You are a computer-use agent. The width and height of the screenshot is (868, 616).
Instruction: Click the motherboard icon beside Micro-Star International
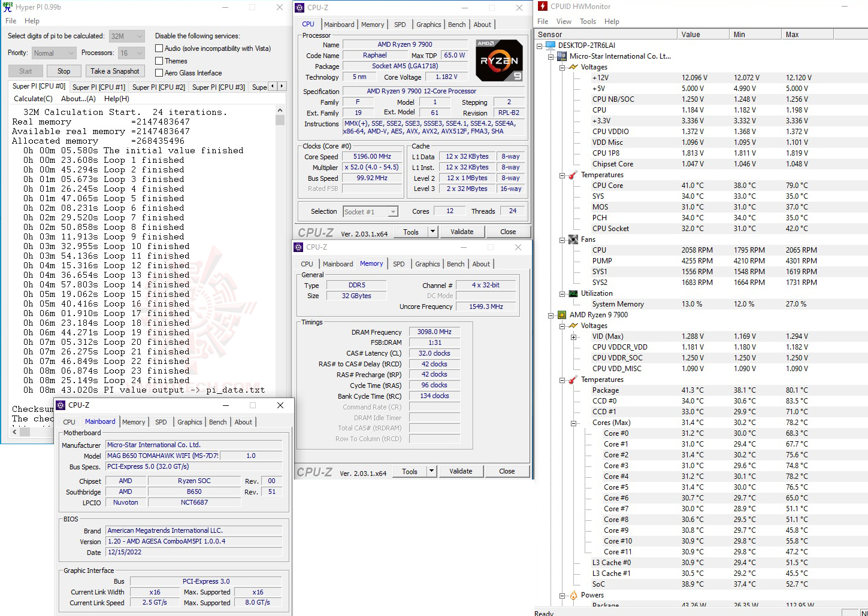[x=562, y=56]
